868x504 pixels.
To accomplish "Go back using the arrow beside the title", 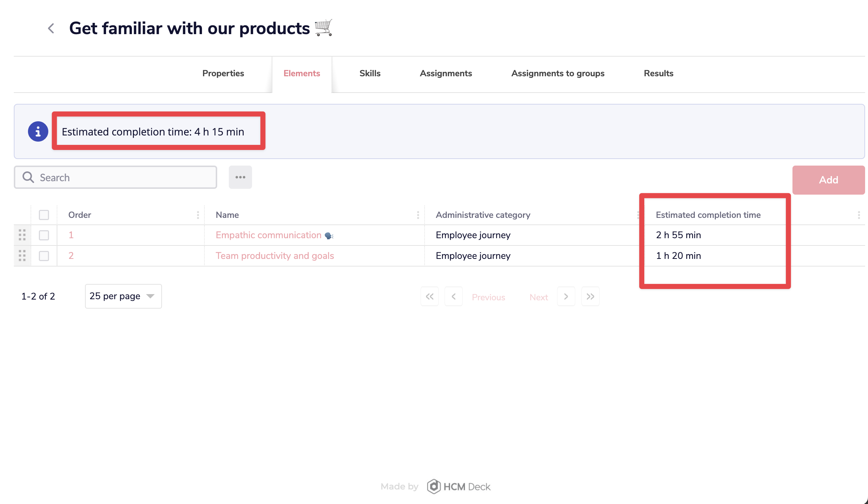I will coord(51,28).
